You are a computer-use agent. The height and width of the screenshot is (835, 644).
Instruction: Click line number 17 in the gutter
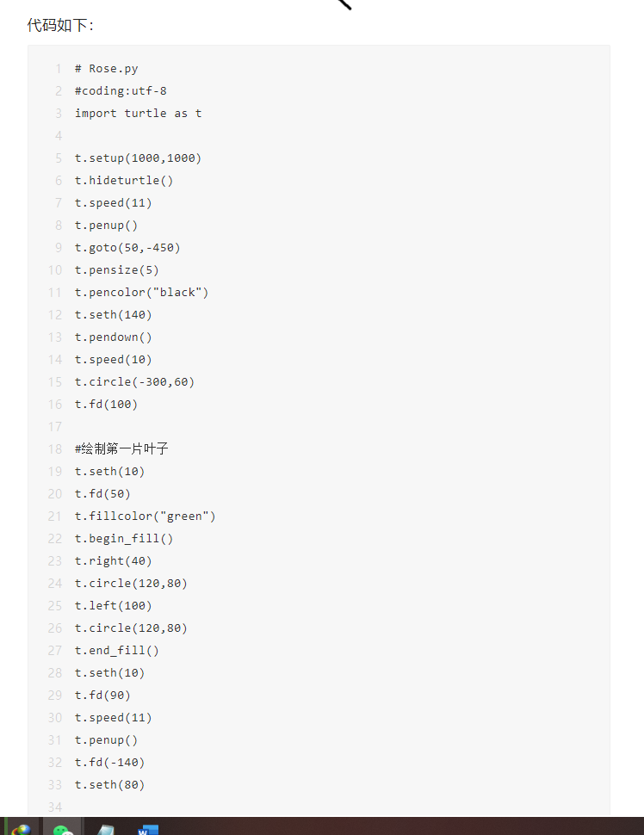[x=55, y=427]
